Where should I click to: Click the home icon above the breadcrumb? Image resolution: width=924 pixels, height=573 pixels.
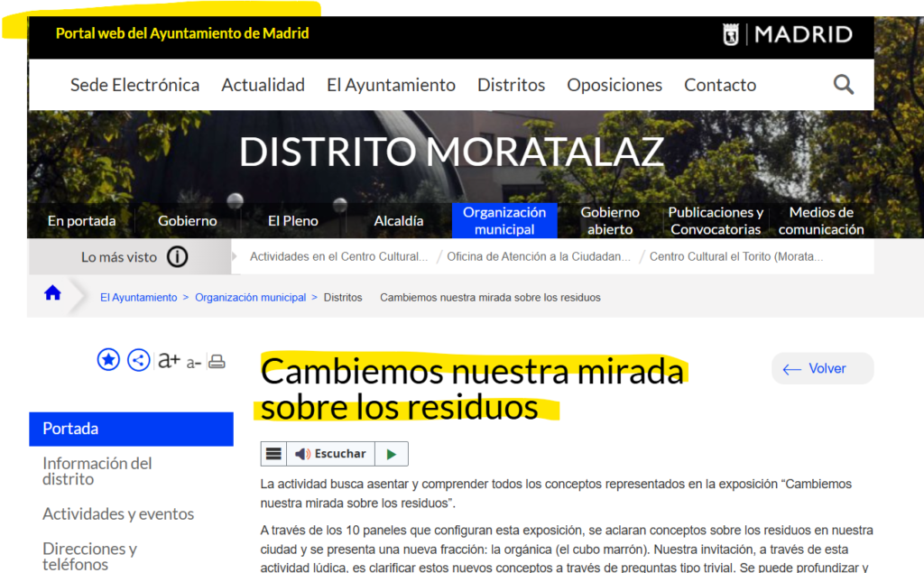tap(52, 291)
